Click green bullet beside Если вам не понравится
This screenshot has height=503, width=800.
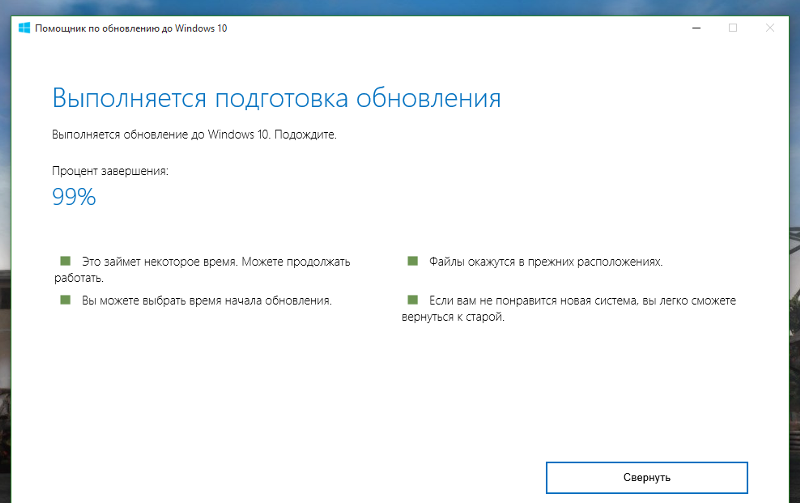coord(413,299)
